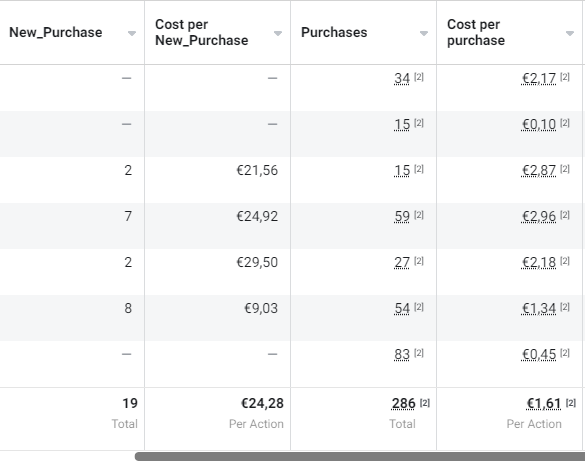585x462 pixels.
Task: Click the footnote [2] beside purchases value 27
Action: click(419, 261)
